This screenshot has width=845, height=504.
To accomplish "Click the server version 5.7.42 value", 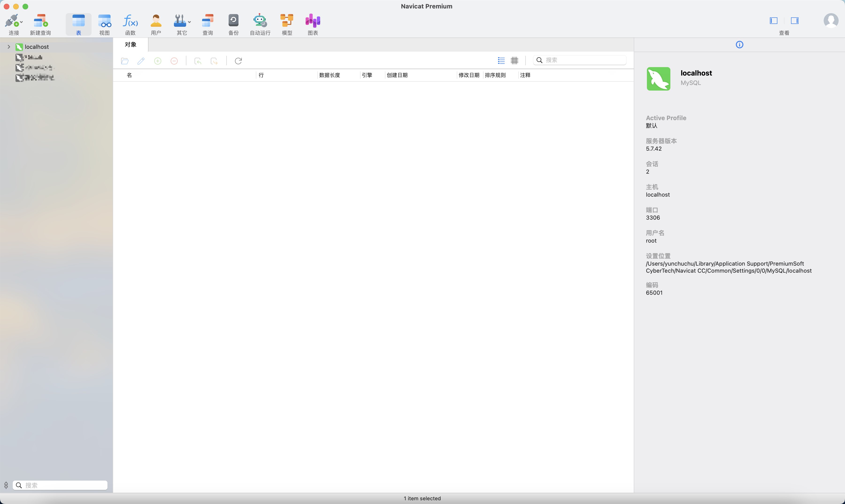I will click(654, 149).
